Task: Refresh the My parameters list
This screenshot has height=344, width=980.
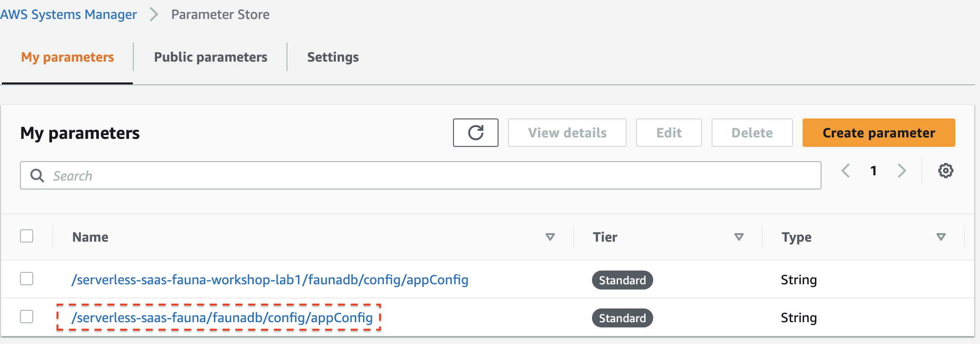Action: click(x=475, y=133)
